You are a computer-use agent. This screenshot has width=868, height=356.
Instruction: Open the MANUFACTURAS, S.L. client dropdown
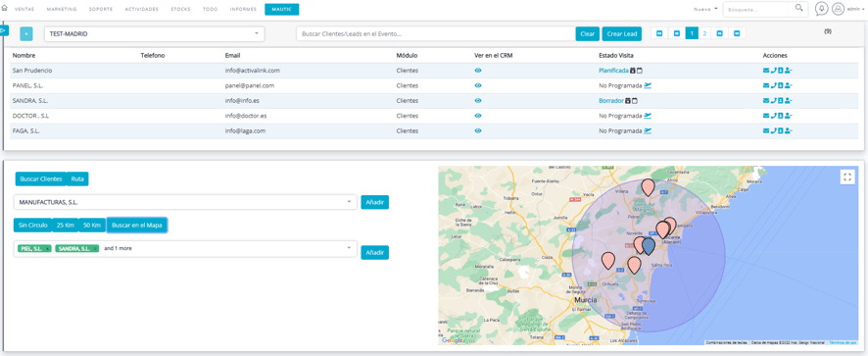(185, 202)
